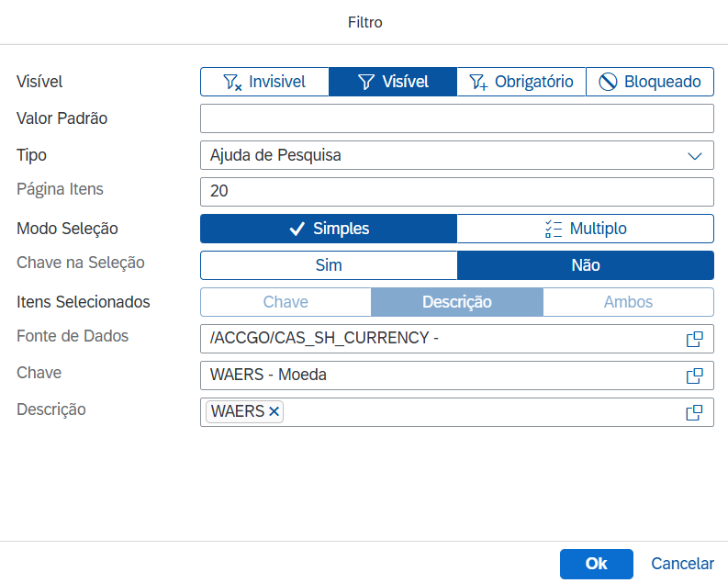Open value help icon for Chave field
Screen dimensions: 728x583
point(694,376)
